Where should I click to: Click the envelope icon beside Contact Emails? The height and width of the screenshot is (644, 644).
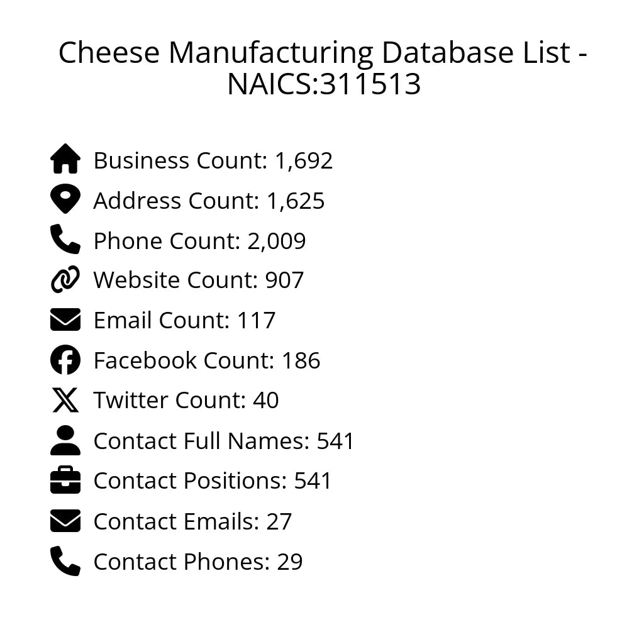(65, 521)
